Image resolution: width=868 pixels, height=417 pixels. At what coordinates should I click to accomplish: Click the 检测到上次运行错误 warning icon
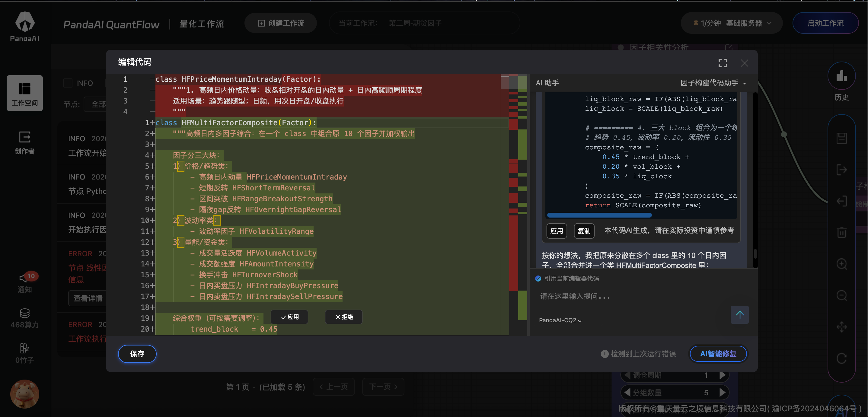click(605, 354)
